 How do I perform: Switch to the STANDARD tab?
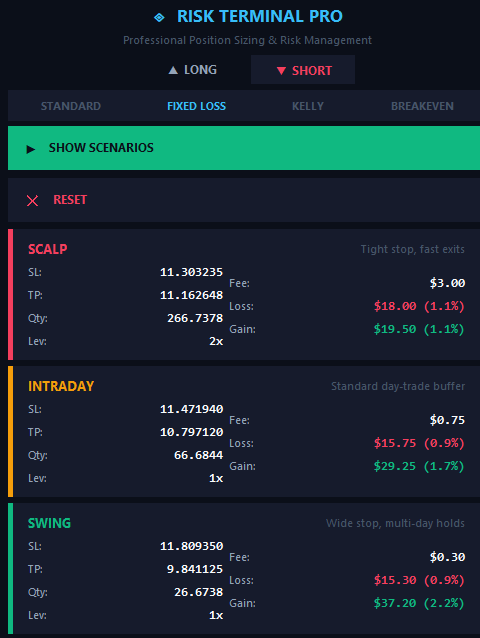71,106
